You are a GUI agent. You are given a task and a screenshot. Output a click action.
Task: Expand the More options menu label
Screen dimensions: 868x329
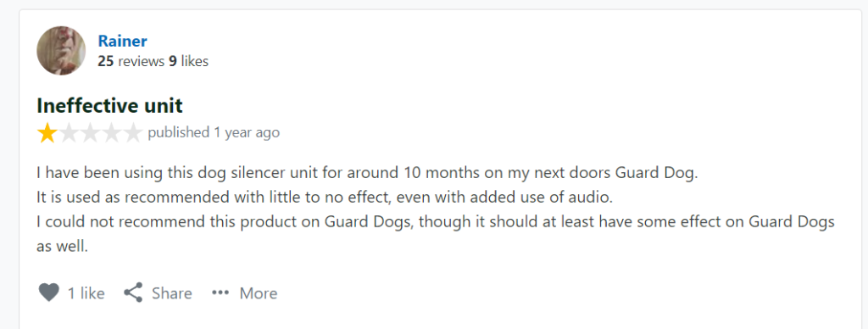point(258,293)
